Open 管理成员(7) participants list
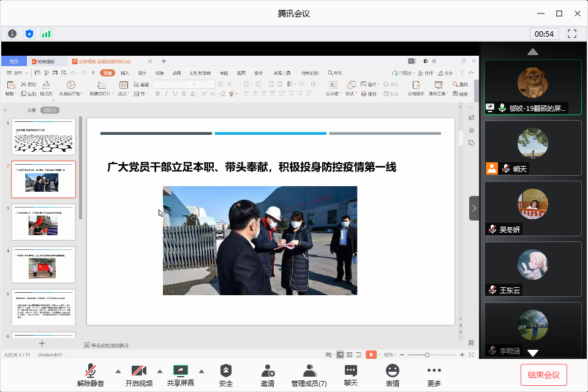Viewport: 588px width, 392px height. pos(309,375)
